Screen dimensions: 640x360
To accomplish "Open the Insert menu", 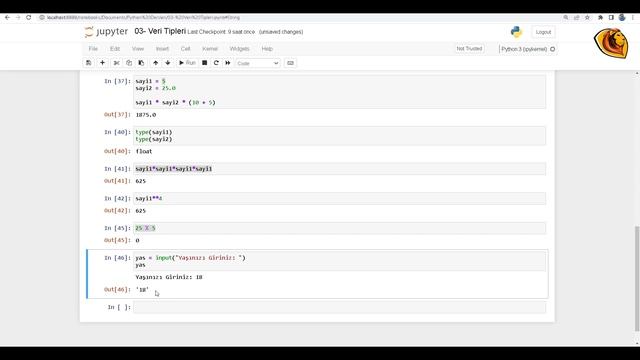I will point(162,49).
